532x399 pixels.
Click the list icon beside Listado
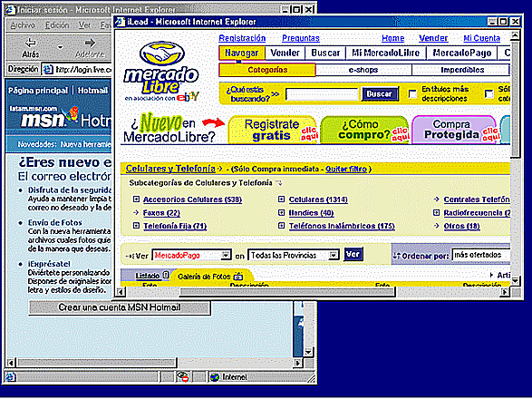166,275
